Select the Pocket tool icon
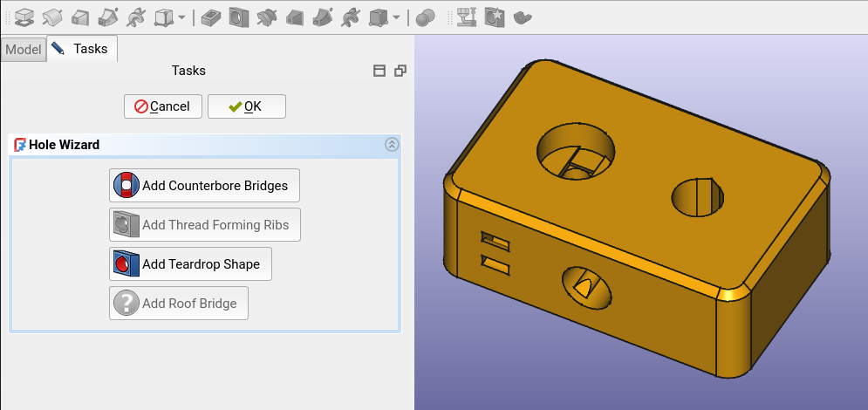 point(211,17)
